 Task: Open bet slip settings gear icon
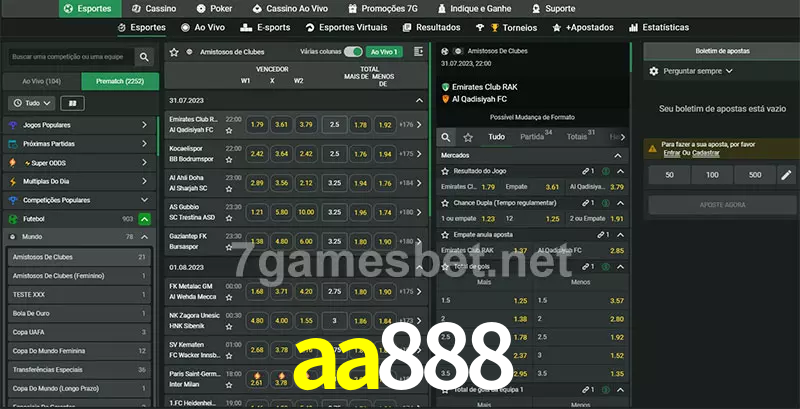click(654, 71)
